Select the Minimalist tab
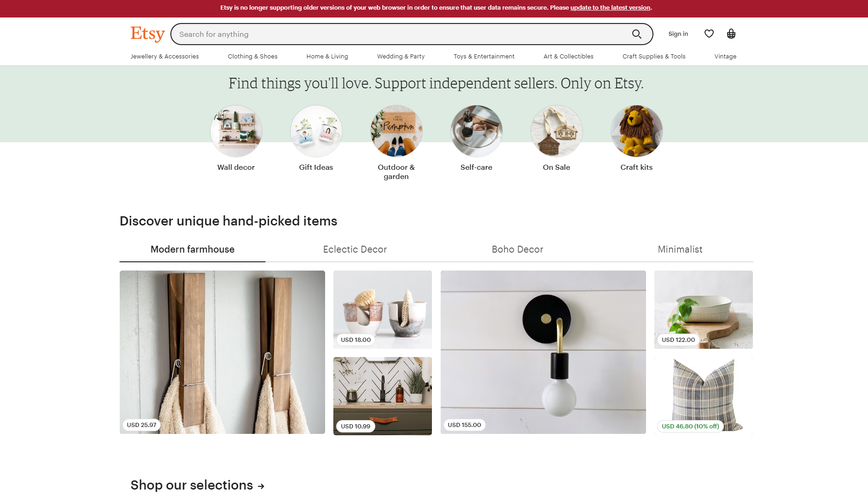The image size is (868, 496). point(680,249)
